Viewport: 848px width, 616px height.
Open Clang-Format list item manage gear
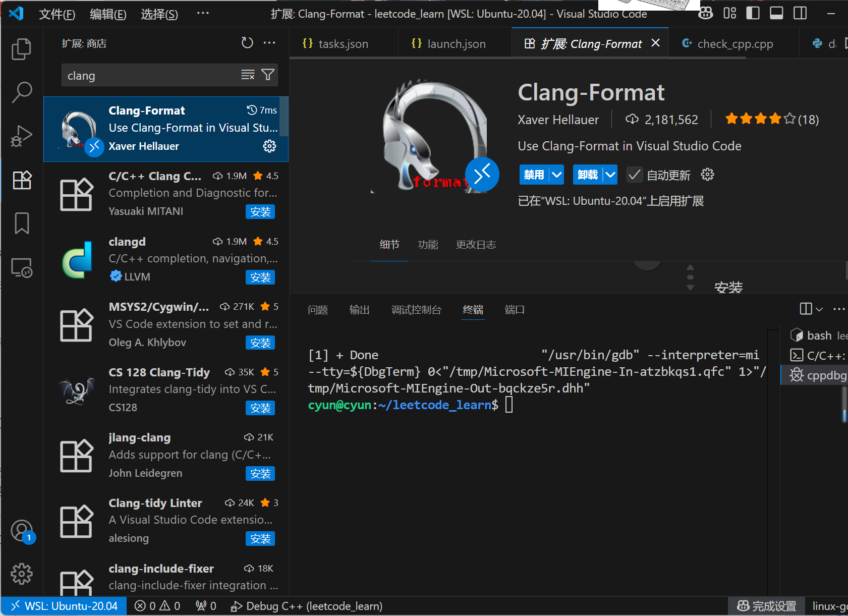tap(269, 146)
